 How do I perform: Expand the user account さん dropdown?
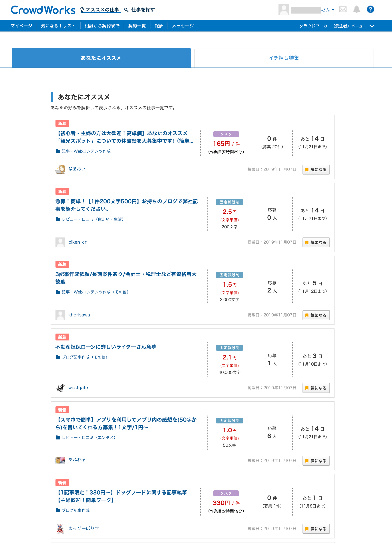coord(333,10)
